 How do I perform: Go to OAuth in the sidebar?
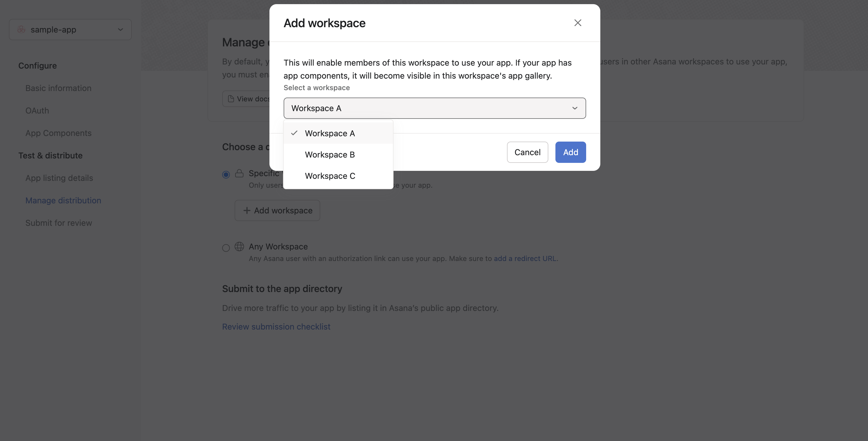(37, 111)
